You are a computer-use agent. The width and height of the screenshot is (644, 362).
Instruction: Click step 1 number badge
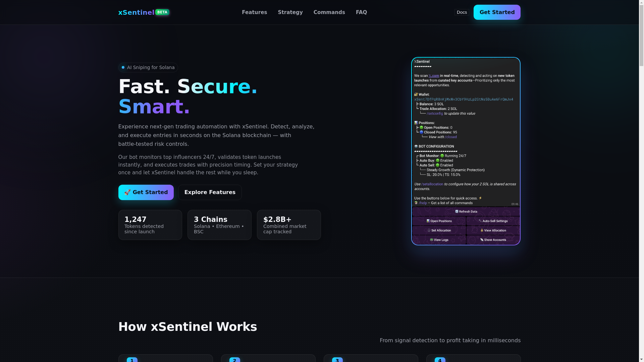(x=132, y=360)
